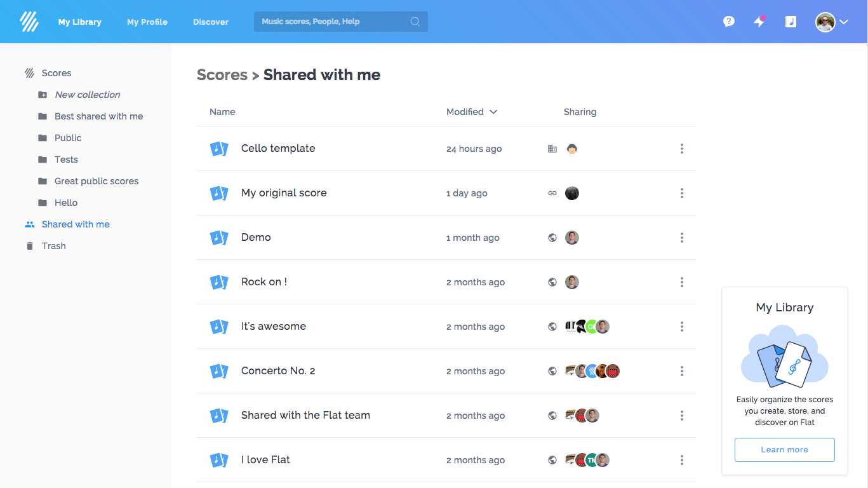Open the Discover tab
Viewport: 868px width, 488px height.
pyautogui.click(x=211, y=22)
